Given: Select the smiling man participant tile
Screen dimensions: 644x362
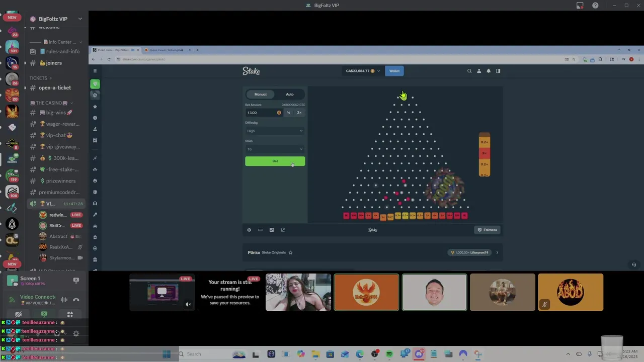Looking at the screenshot, I should tap(434, 292).
